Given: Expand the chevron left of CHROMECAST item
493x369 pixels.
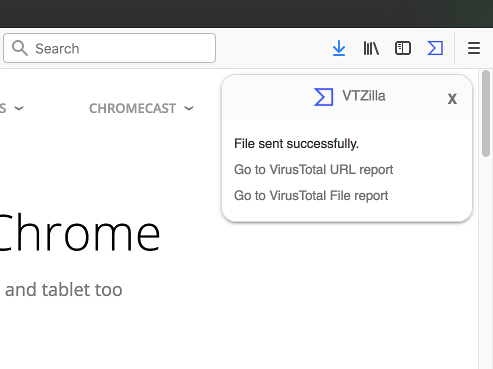Looking at the screenshot, I should (x=19, y=108).
